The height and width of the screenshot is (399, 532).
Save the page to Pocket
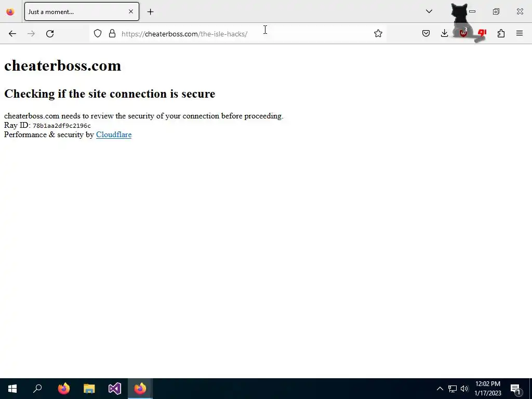(426, 33)
